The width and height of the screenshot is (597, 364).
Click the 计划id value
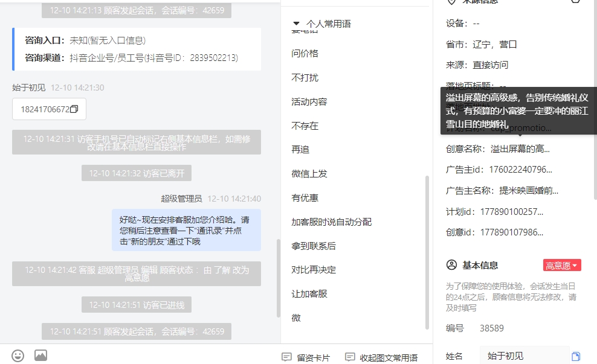point(512,211)
